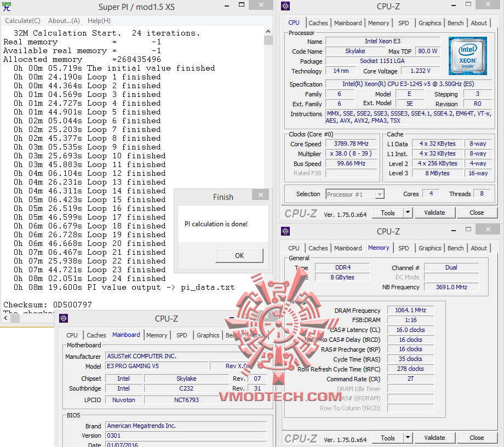Click the Max TDP 80.0 W value

point(427,51)
